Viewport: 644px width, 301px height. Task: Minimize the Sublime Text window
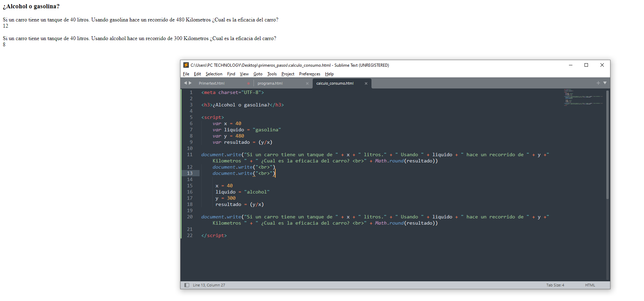click(571, 65)
